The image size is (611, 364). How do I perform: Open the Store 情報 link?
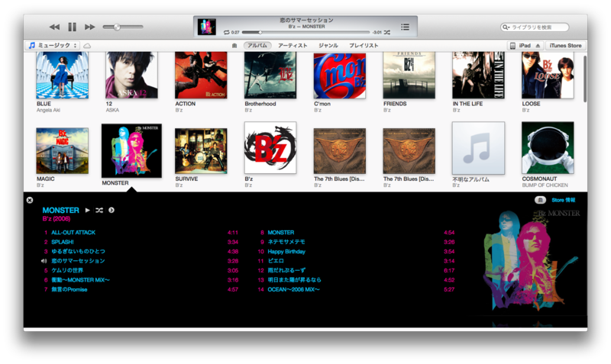(564, 200)
